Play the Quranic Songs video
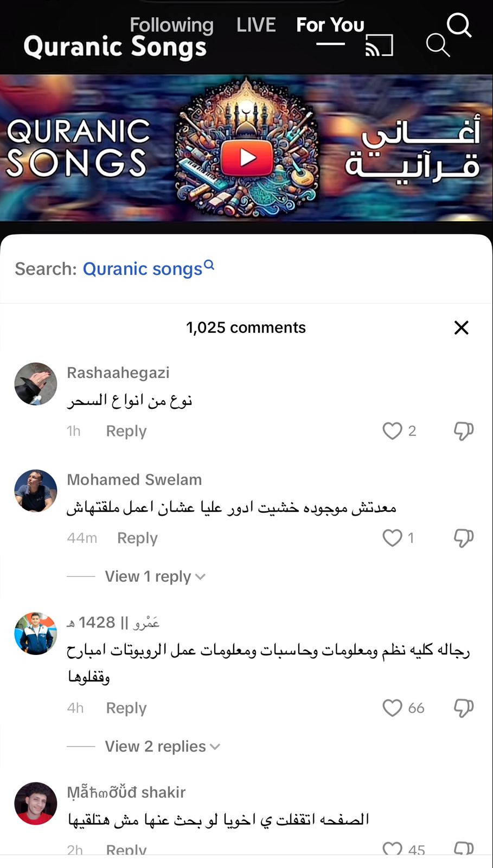The height and width of the screenshot is (868, 493). (247, 158)
